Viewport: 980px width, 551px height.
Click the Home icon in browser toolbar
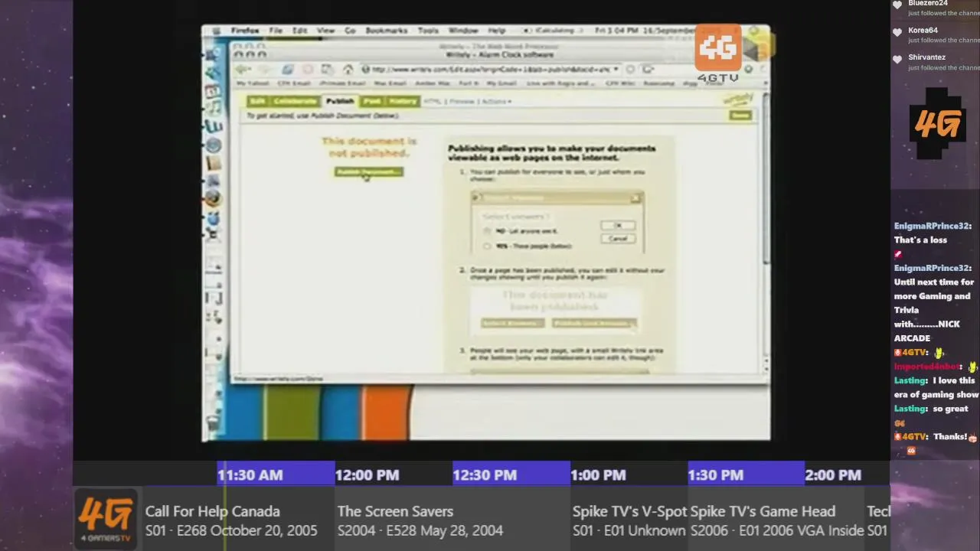point(348,70)
